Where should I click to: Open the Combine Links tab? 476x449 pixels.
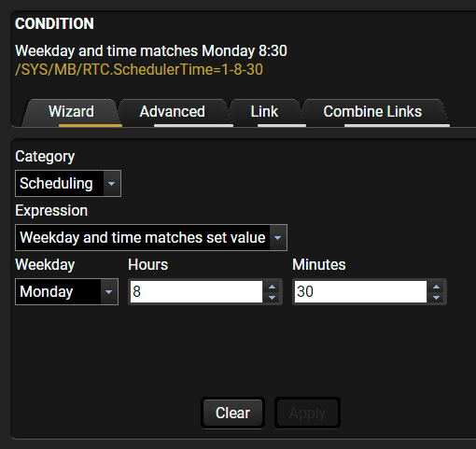pyautogui.click(x=372, y=112)
